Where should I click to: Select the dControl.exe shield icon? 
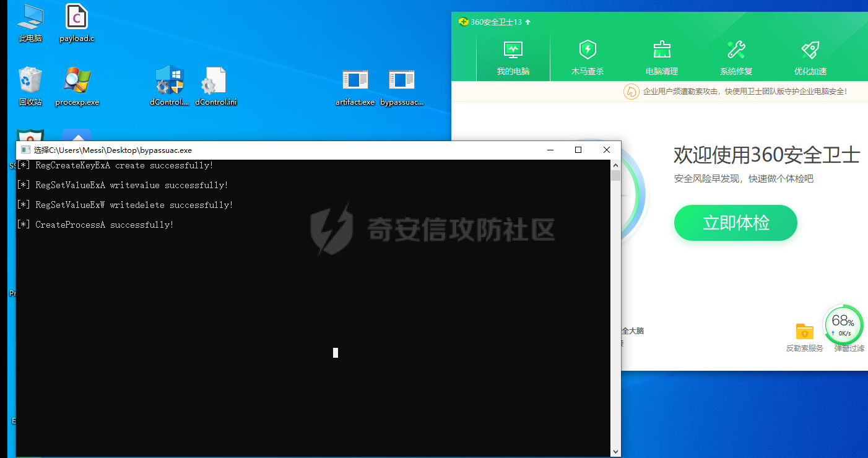(x=169, y=87)
